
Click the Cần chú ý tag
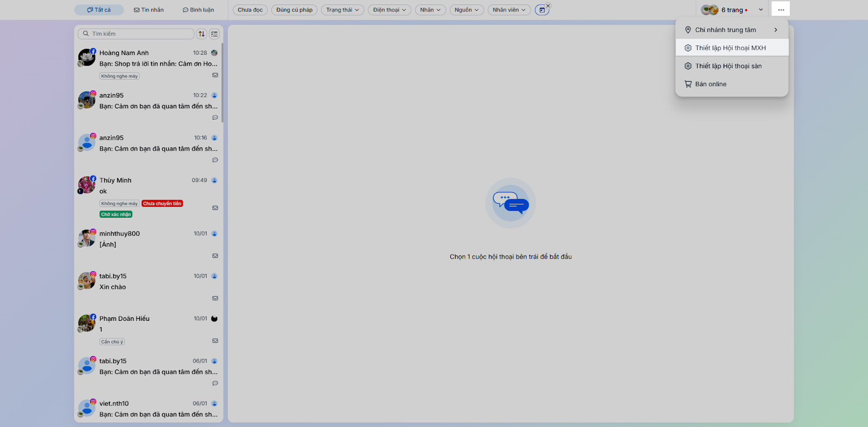[112, 342]
